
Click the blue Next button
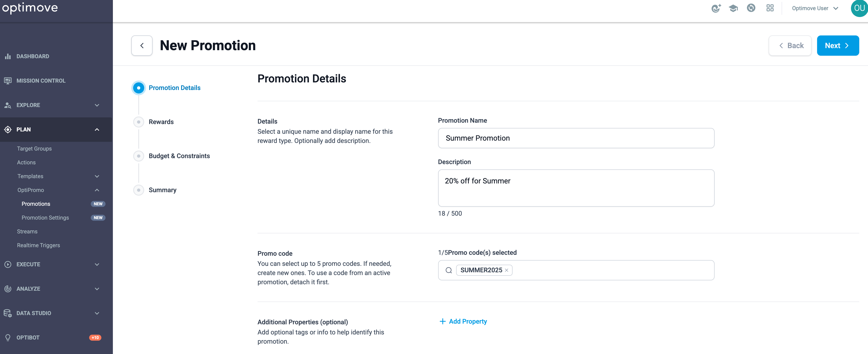[838, 46]
